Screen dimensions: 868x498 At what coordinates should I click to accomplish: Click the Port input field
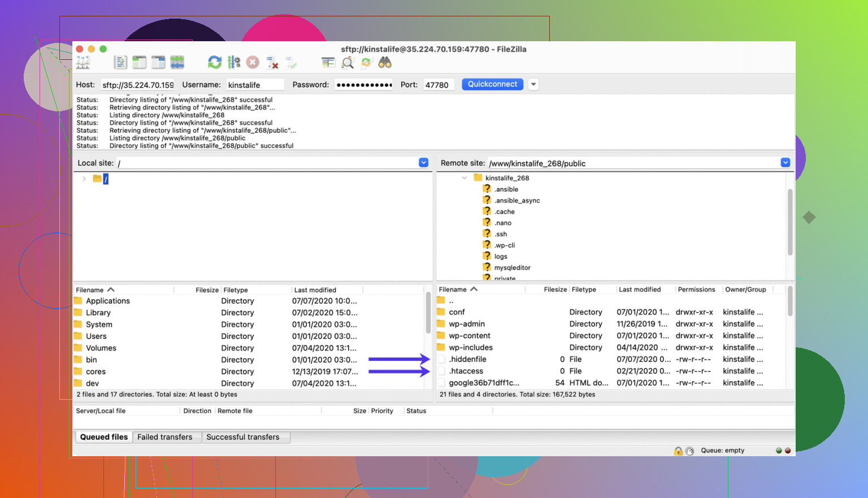[x=438, y=85]
